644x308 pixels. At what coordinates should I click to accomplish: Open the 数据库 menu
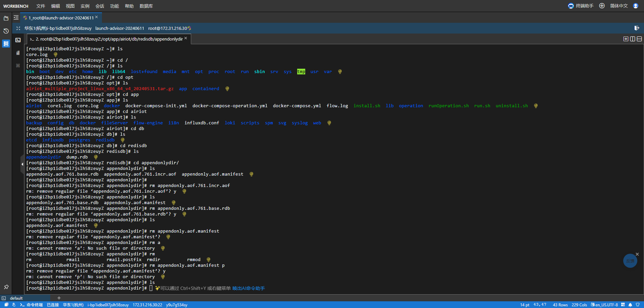coord(146,6)
